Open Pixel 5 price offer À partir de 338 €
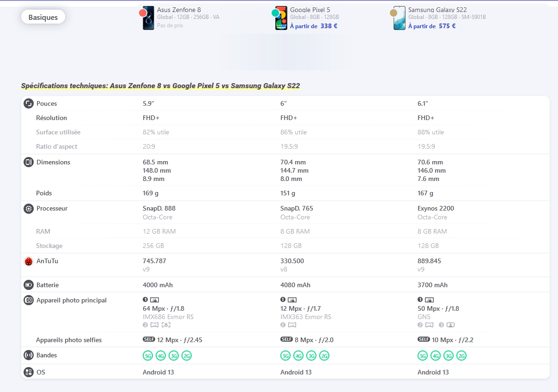Viewport: 558px width, 392px height. tap(314, 26)
